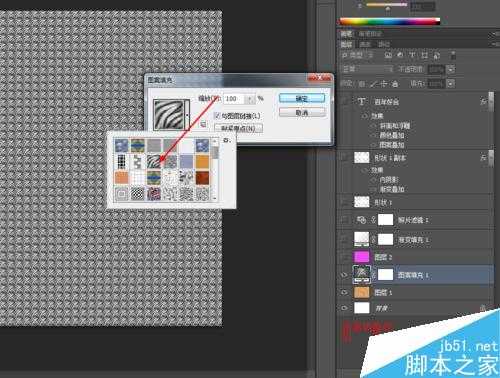Filter layers by type (T) icon
500x378 pixels.
tap(412, 55)
